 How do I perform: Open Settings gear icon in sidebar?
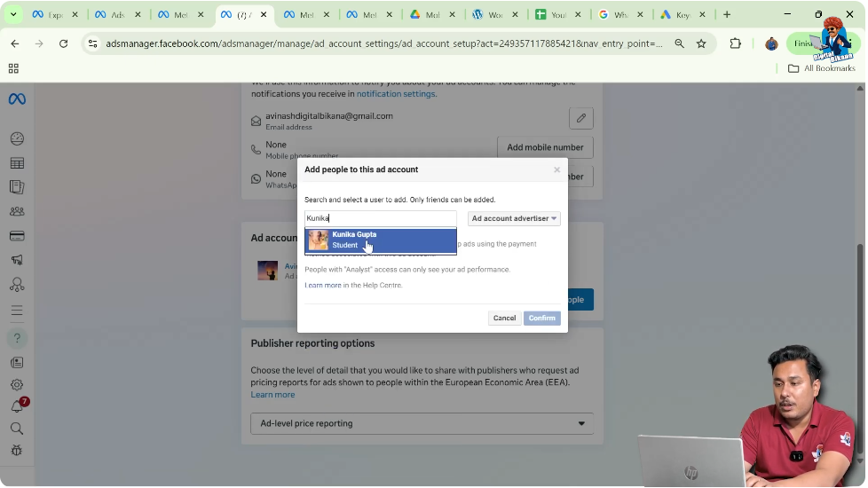(x=17, y=384)
